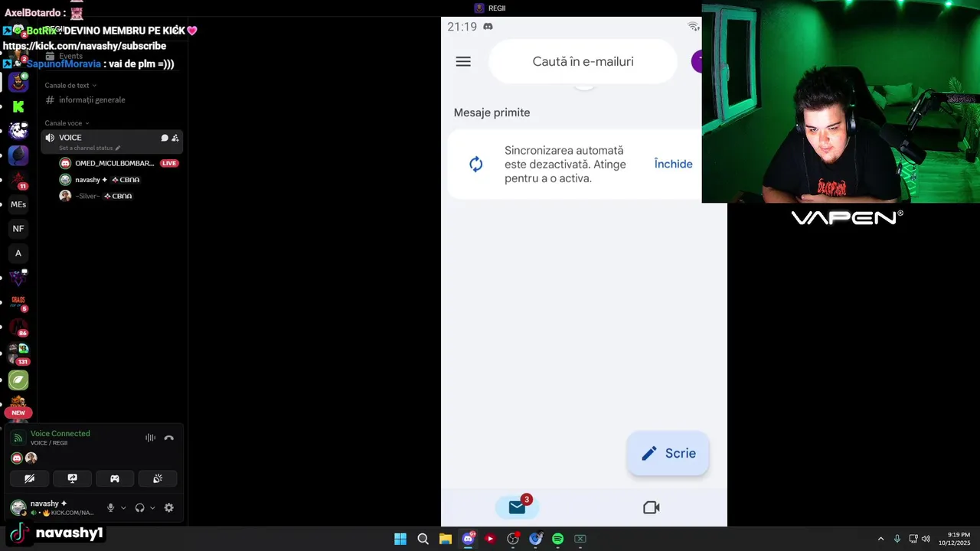Screen dimensions: 980x551
Task: Click navashy in the voice member list
Action: 100,180
